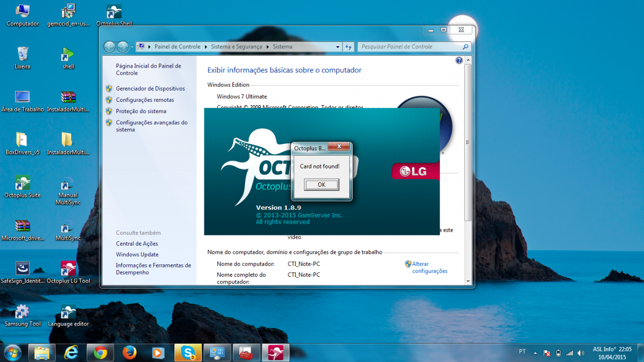
Task: Open Configurações remotas link
Action: point(145,100)
